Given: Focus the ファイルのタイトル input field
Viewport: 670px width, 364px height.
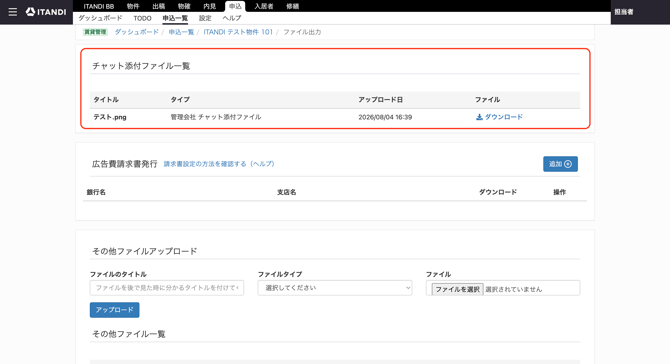Looking at the screenshot, I should click(x=167, y=288).
